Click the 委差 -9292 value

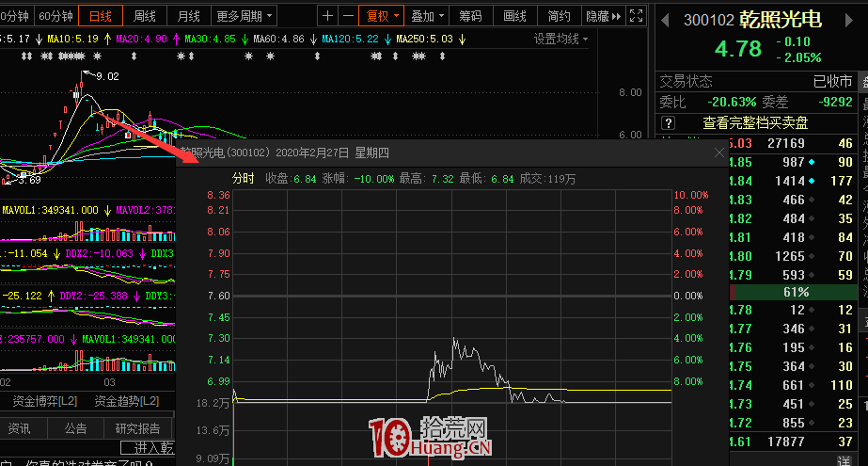coord(836,102)
